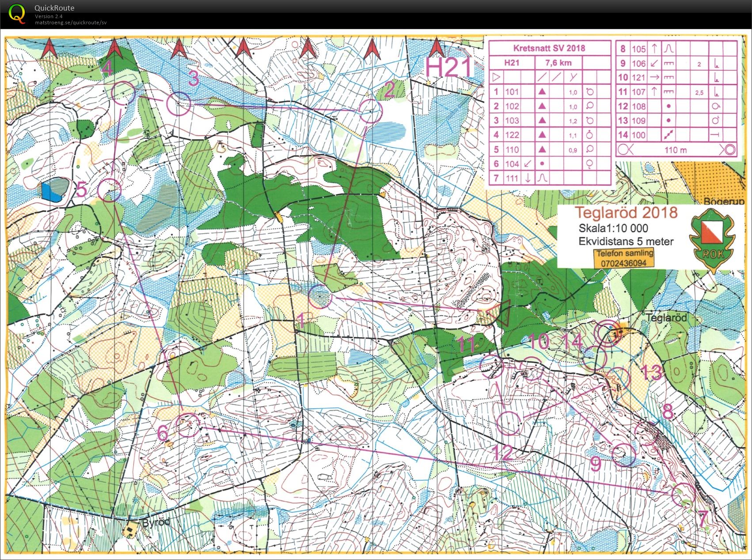The width and height of the screenshot is (752, 560).
Task: Click the large 'H21' heading on the map
Action: [449, 68]
